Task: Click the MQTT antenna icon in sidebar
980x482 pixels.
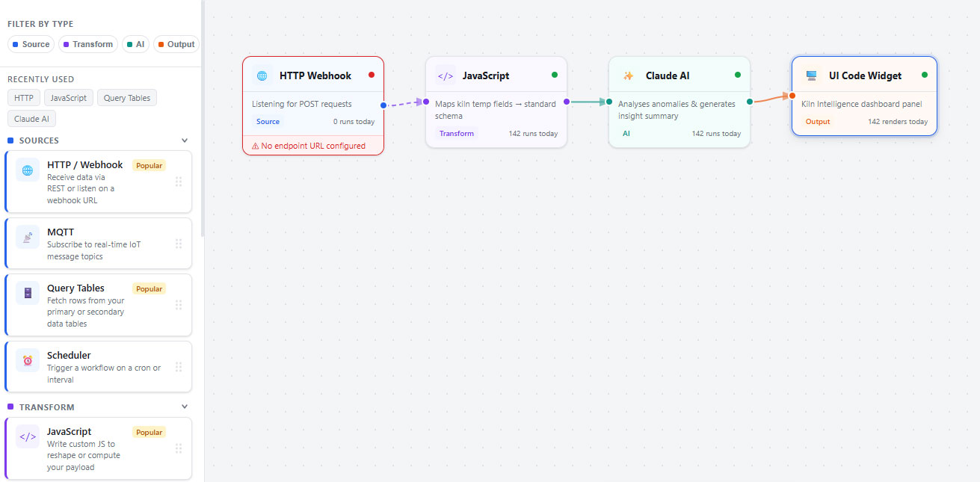Action: [28, 238]
